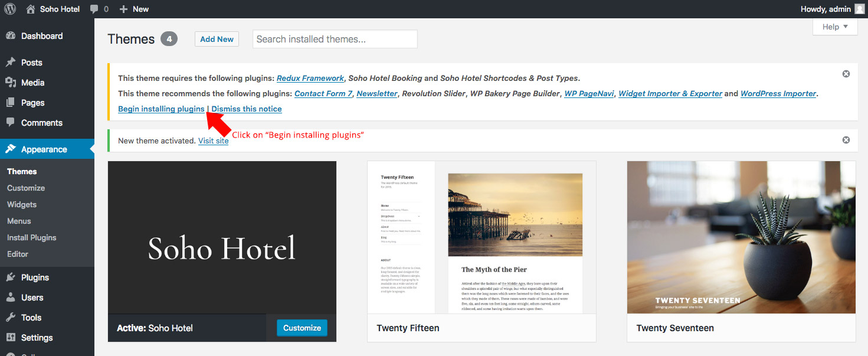Viewport: 868px width, 356px height.
Task: Click the Add New theme button
Action: [217, 39]
